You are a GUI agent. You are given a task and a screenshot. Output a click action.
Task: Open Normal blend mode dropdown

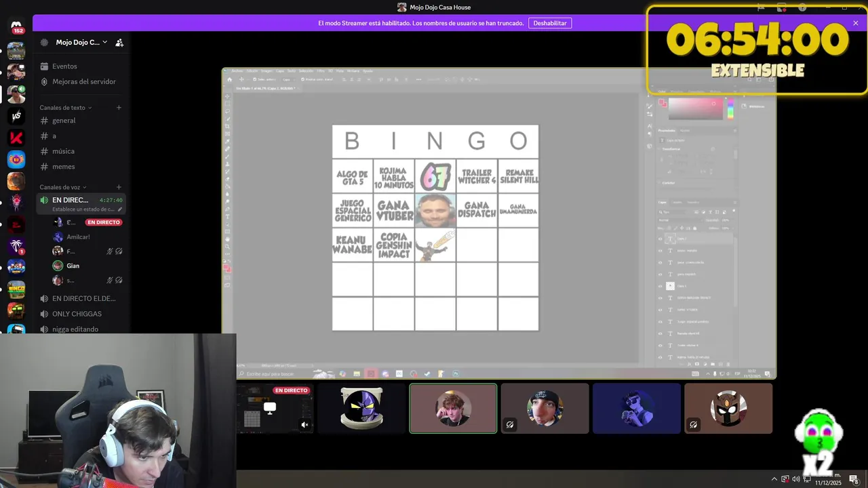point(680,220)
